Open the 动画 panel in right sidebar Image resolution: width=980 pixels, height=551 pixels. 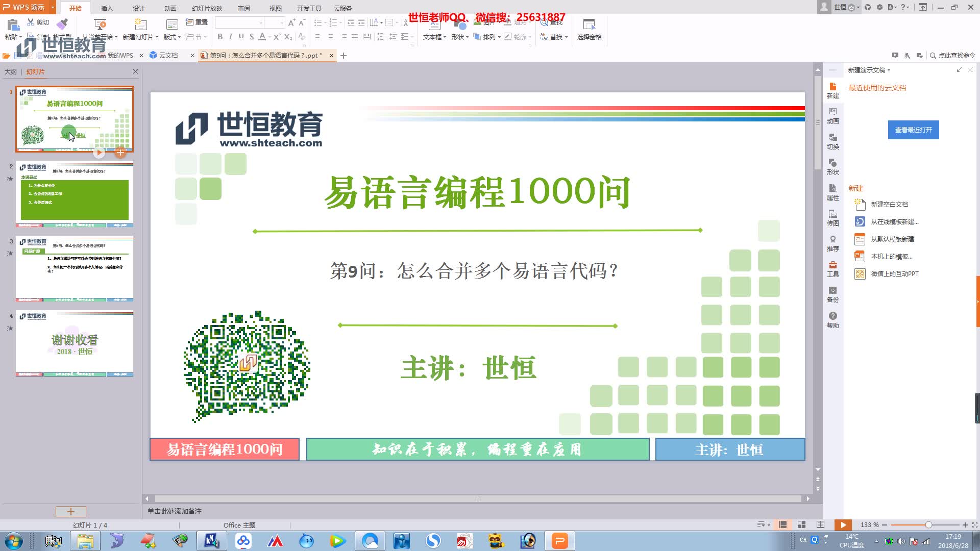[x=832, y=117]
